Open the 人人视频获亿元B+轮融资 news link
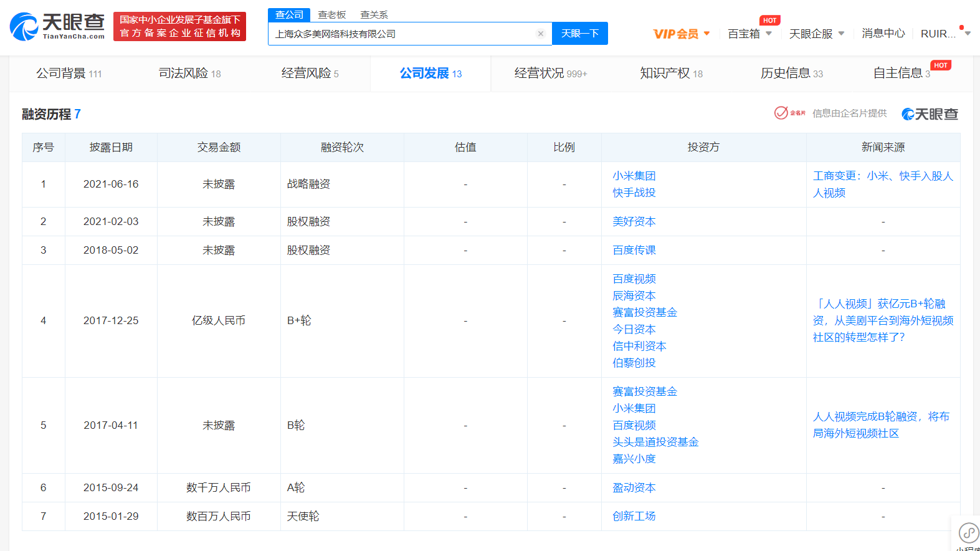The width and height of the screenshot is (980, 551). click(x=883, y=320)
